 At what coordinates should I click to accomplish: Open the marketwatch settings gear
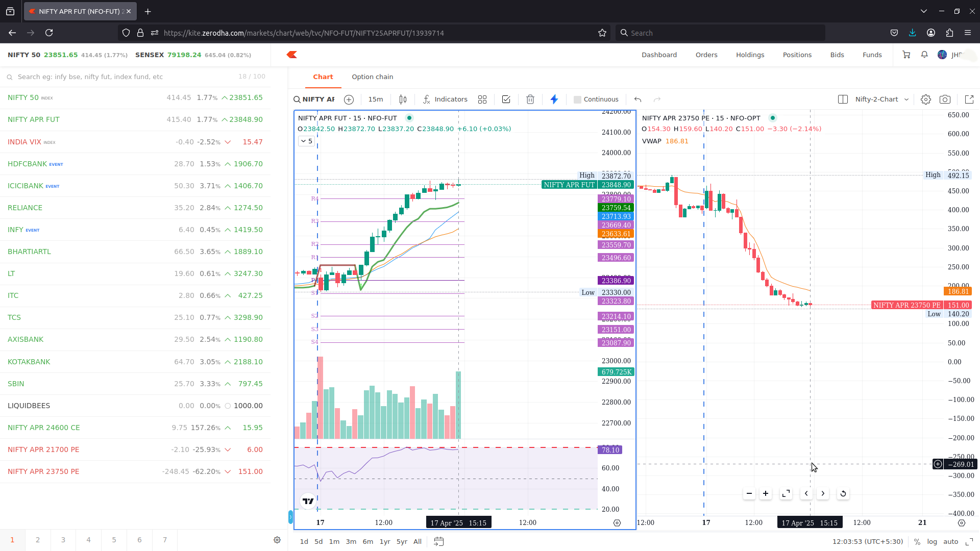click(277, 540)
